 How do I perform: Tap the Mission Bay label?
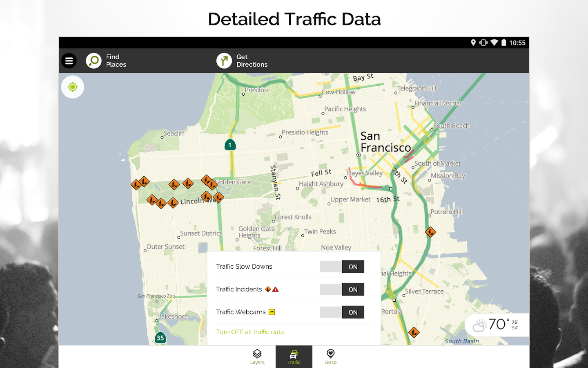coord(448,176)
